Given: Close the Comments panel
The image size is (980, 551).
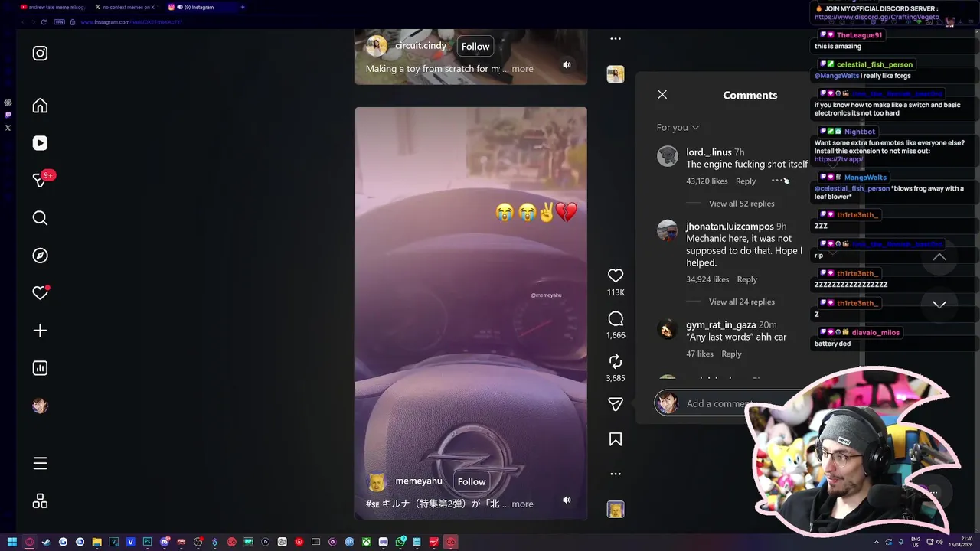Looking at the screenshot, I should (x=662, y=95).
